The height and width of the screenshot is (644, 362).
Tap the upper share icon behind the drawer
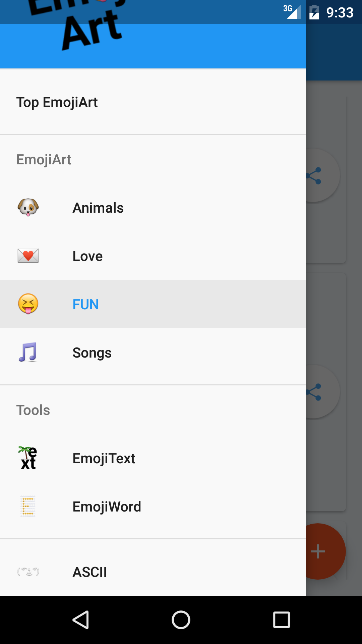pyautogui.click(x=314, y=176)
